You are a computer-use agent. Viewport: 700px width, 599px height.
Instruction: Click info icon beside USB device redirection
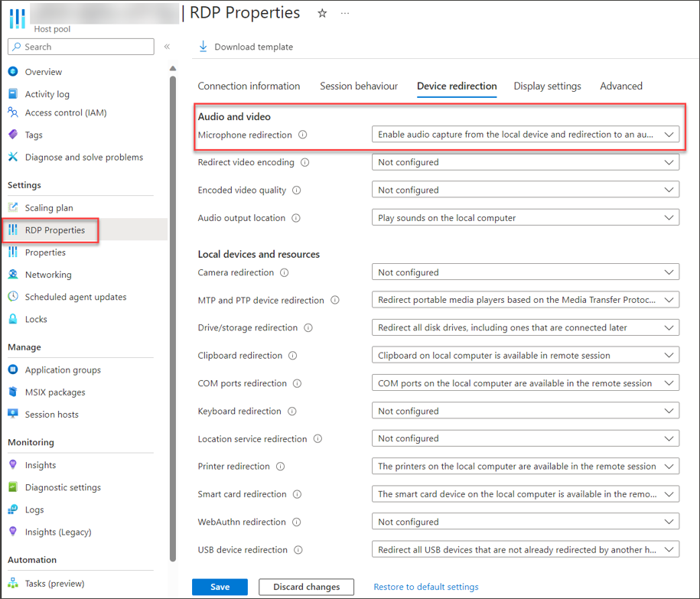(x=298, y=550)
